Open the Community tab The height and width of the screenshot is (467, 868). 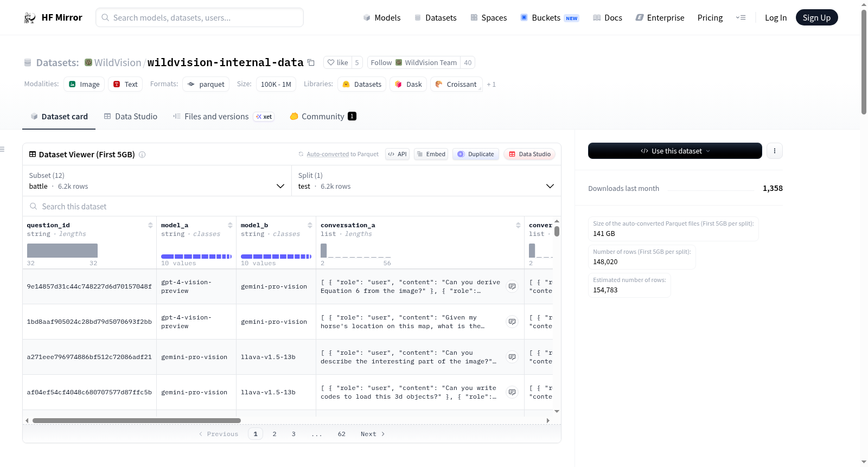click(323, 116)
